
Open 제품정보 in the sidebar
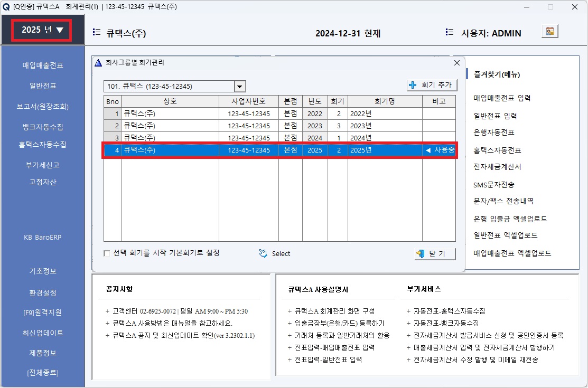pos(43,353)
